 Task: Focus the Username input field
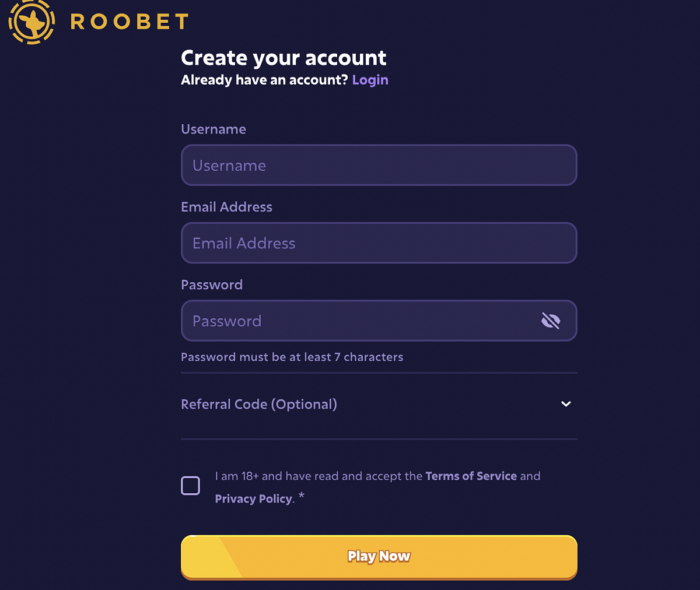click(379, 166)
